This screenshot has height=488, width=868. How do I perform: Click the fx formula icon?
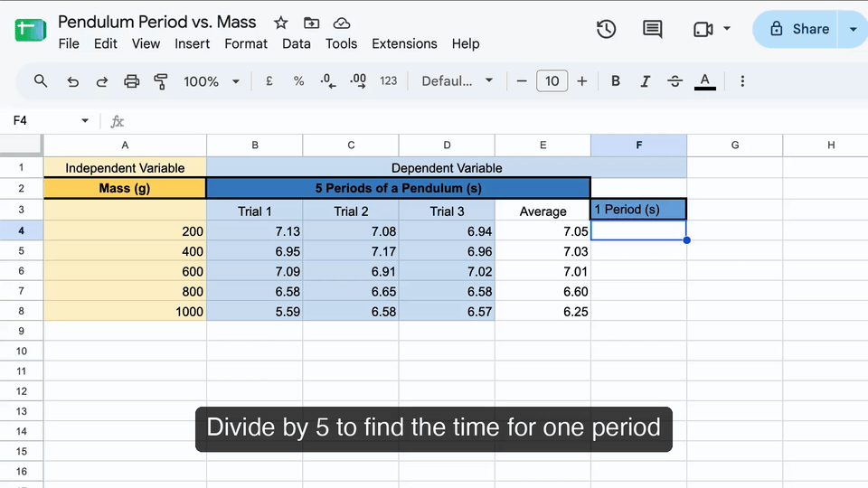point(117,121)
